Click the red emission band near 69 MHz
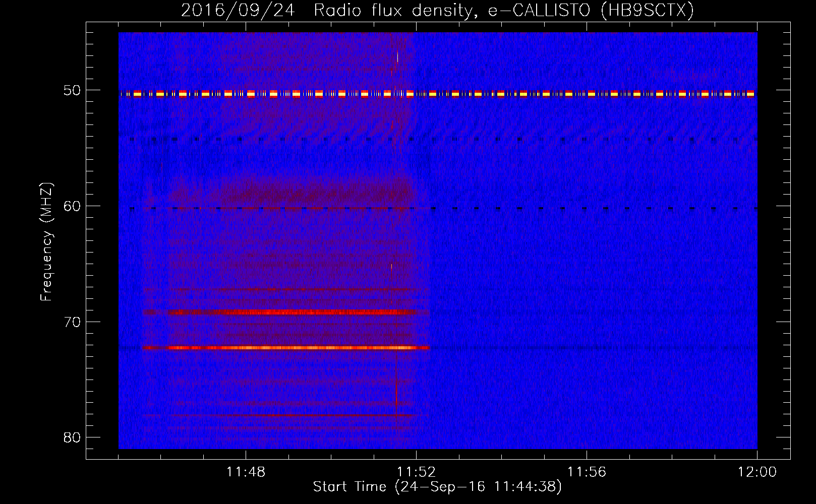The height and width of the screenshot is (504, 816). click(x=286, y=312)
